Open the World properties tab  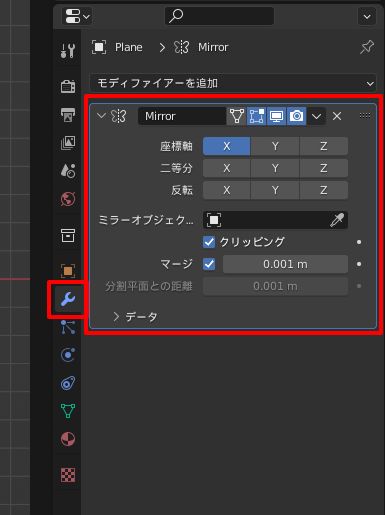[68, 199]
